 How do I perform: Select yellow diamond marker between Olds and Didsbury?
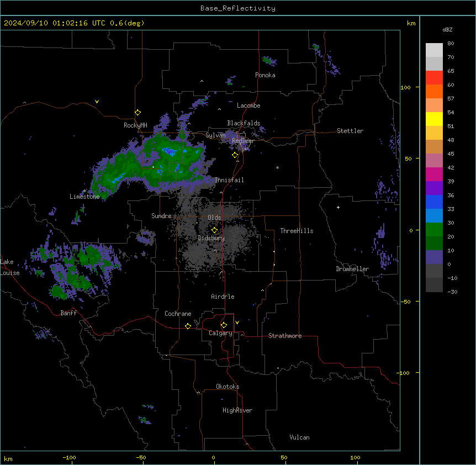214,230
